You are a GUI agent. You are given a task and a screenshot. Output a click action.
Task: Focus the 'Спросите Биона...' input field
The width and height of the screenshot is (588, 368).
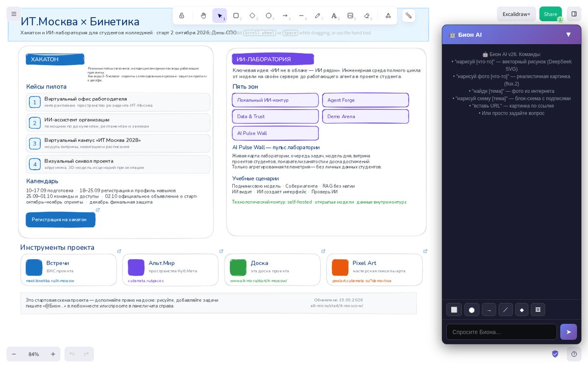(x=501, y=332)
